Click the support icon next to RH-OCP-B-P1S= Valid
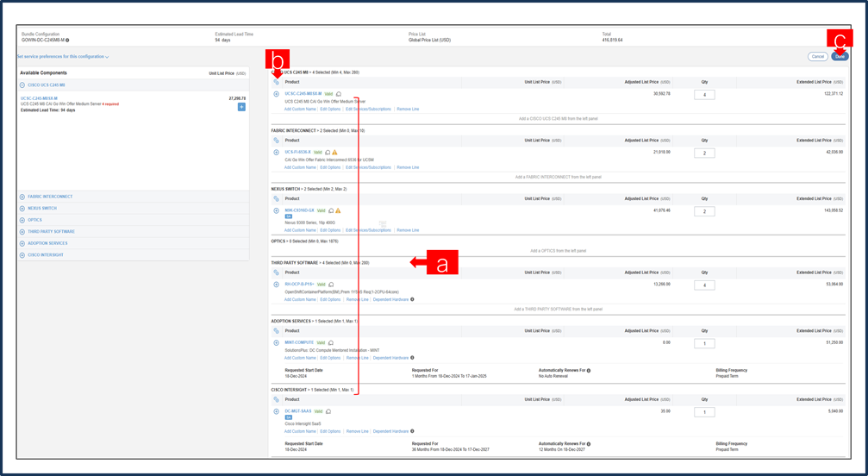This screenshot has height=476, width=868. [x=331, y=285]
